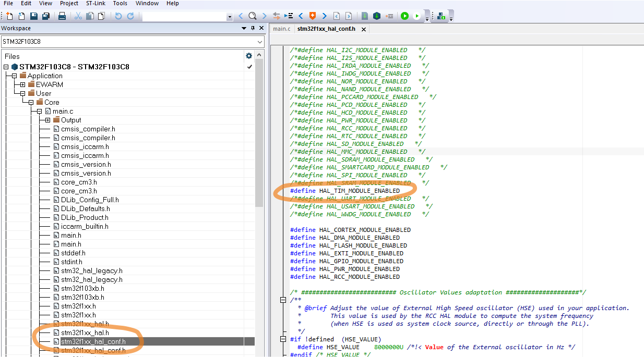Open quick search dropdown arrow

click(x=230, y=17)
